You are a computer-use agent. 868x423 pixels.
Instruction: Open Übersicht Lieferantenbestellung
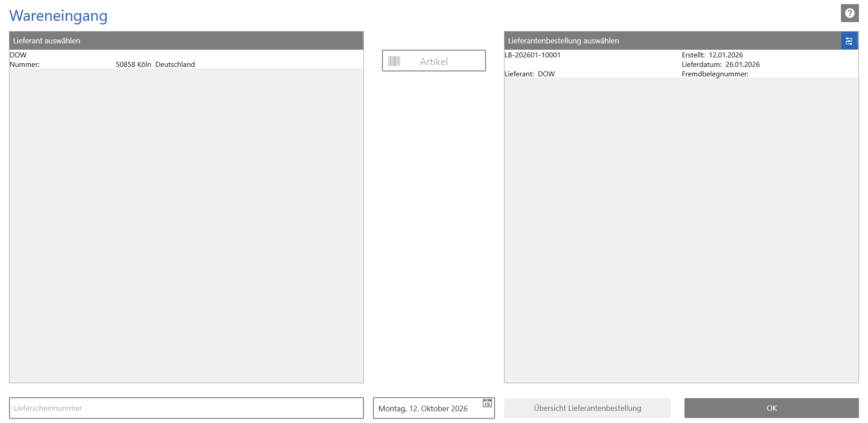(x=587, y=408)
